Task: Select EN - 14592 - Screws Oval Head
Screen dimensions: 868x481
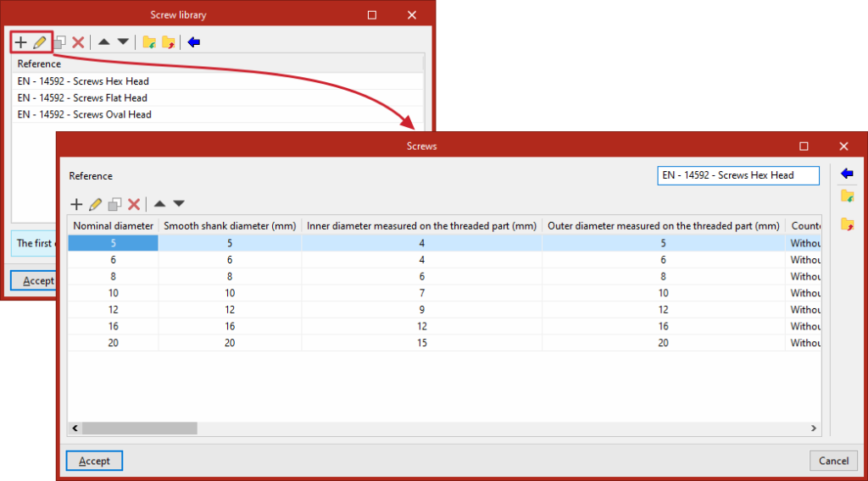Action: click(84, 114)
